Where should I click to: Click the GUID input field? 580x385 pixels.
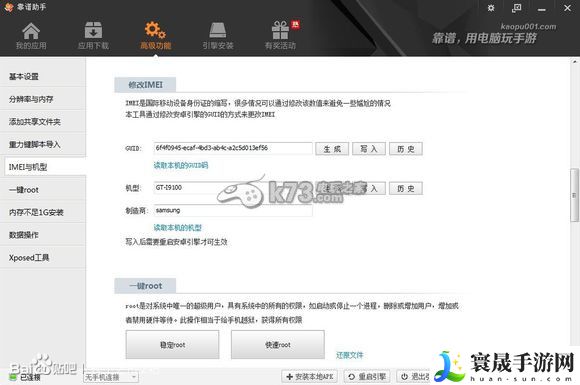[x=233, y=148]
